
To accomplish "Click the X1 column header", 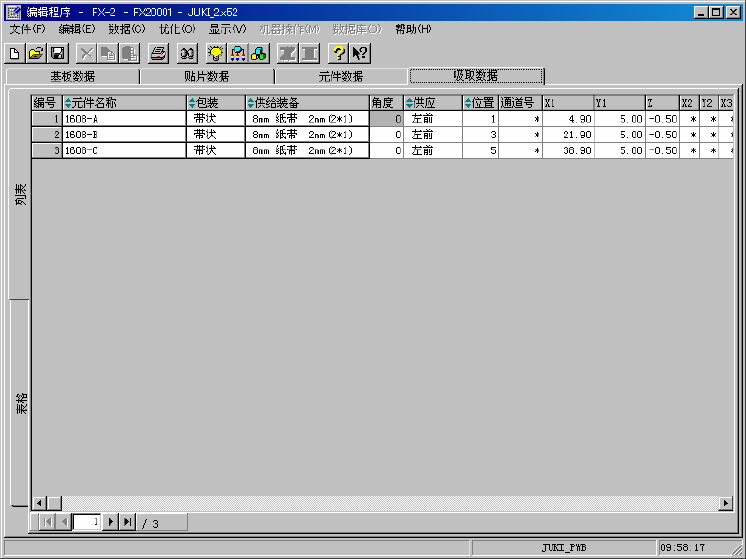I will pos(568,103).
